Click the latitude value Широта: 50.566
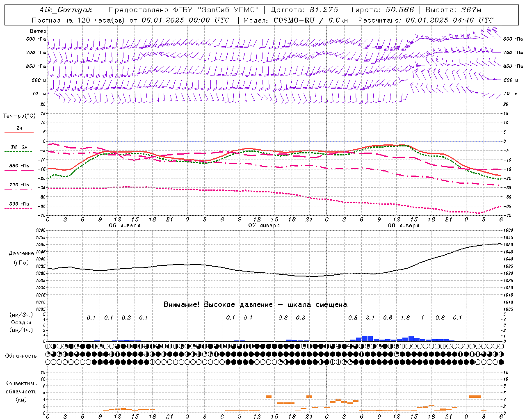The height and width of the screenshot is (420, 525). tap(382, 10)
